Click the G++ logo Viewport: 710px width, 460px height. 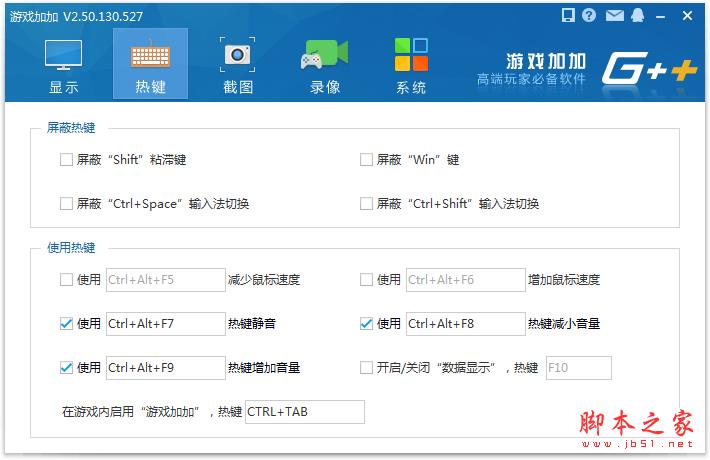[649, 69]
